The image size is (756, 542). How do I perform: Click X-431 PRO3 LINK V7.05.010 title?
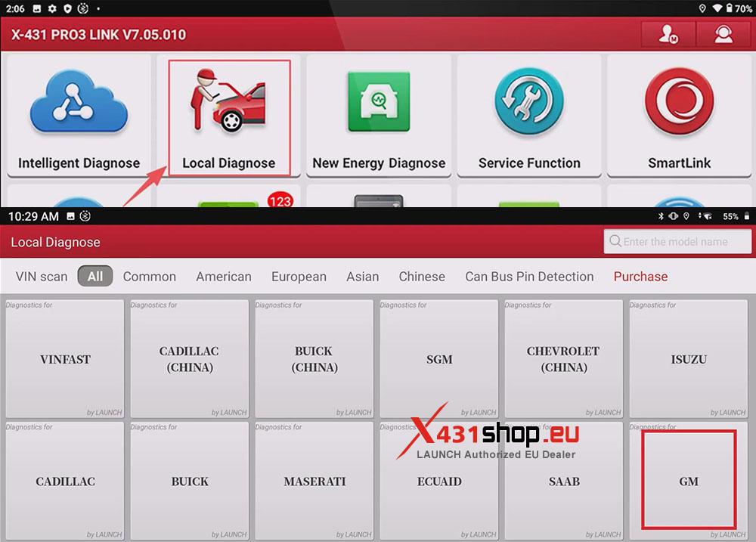(x=98, y=35)
